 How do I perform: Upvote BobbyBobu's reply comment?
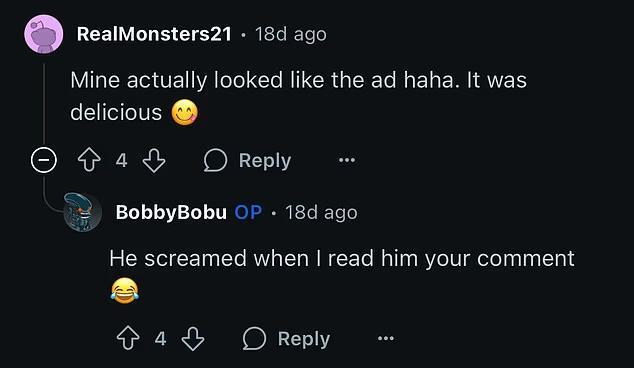point(128,338)
